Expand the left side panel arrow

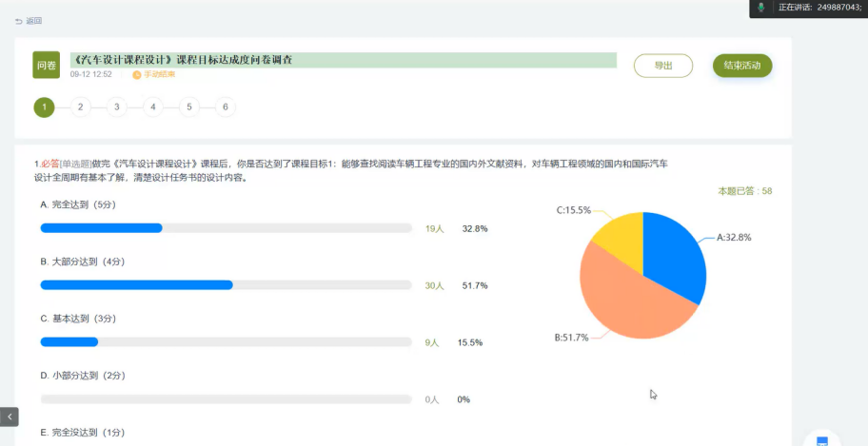point(10,417)
